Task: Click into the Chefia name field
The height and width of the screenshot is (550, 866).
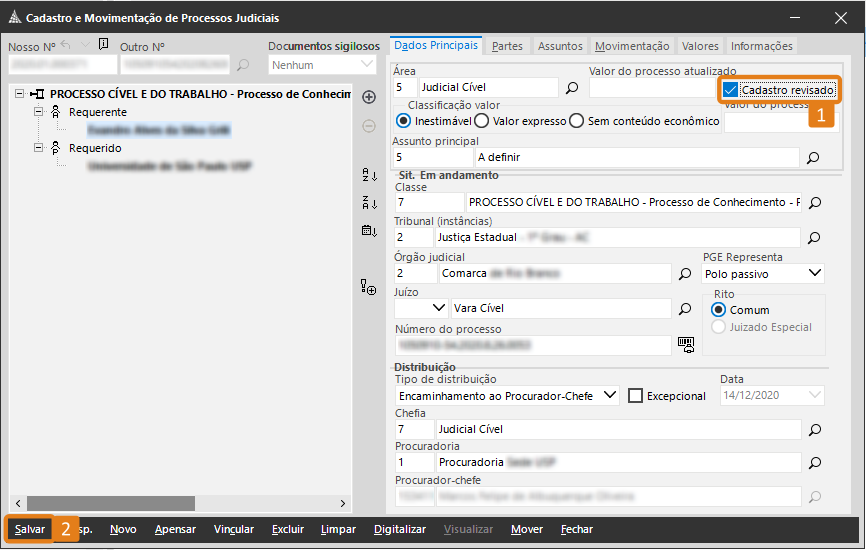Action: [617, 429]
